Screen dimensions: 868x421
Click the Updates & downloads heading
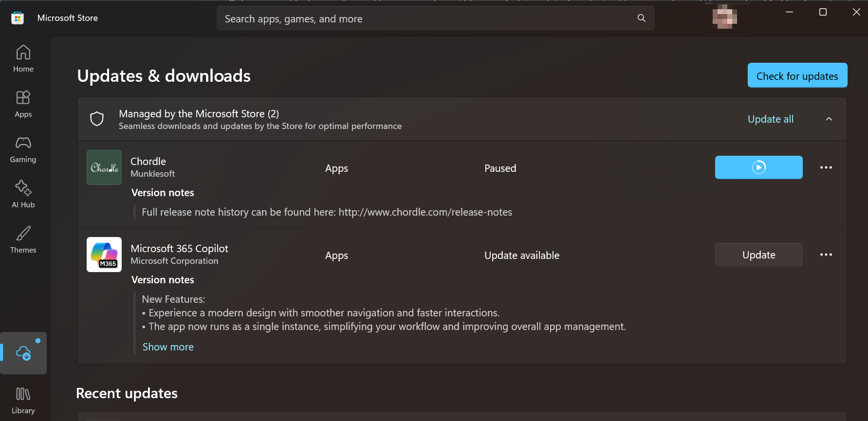pos(164,76)
